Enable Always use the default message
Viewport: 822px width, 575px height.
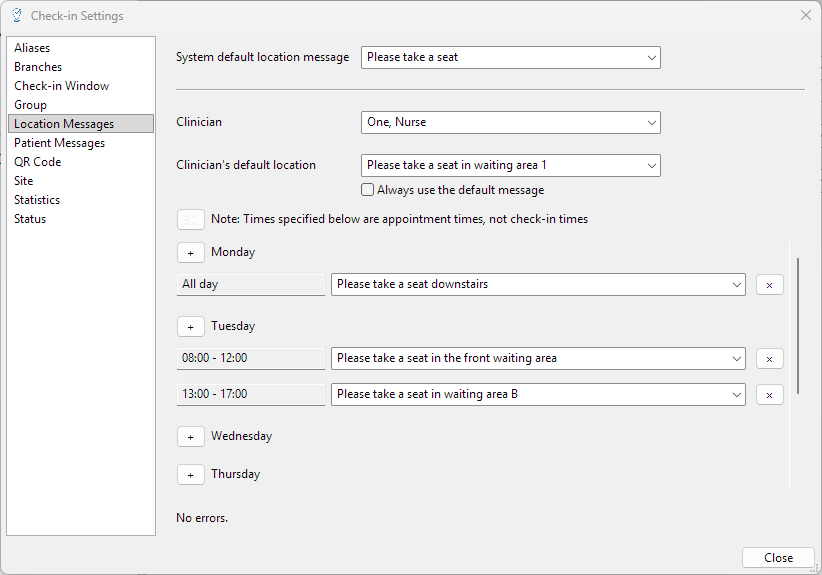368,190
